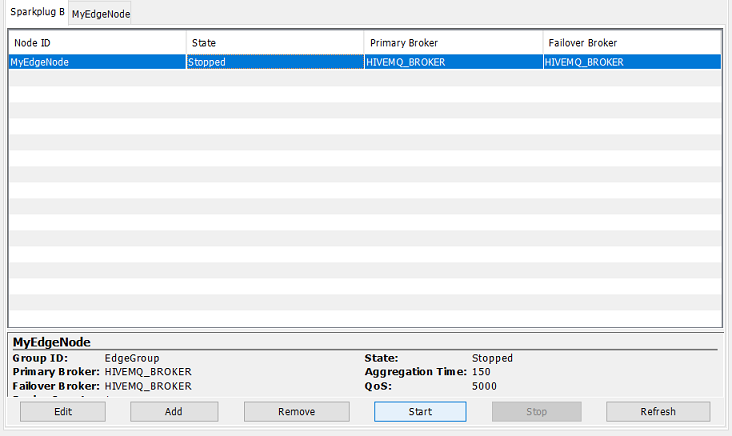Click the Aggregation Time value 150
This screenshot has height=436, width=732.
(481, 372)
